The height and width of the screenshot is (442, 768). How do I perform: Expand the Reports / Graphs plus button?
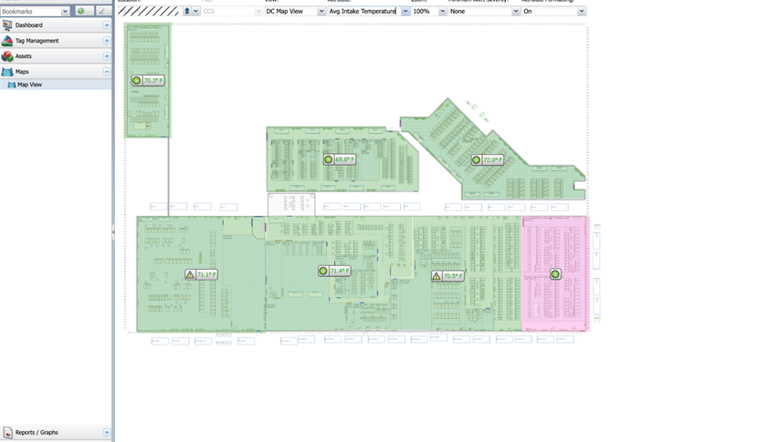[x=106, y=432]
